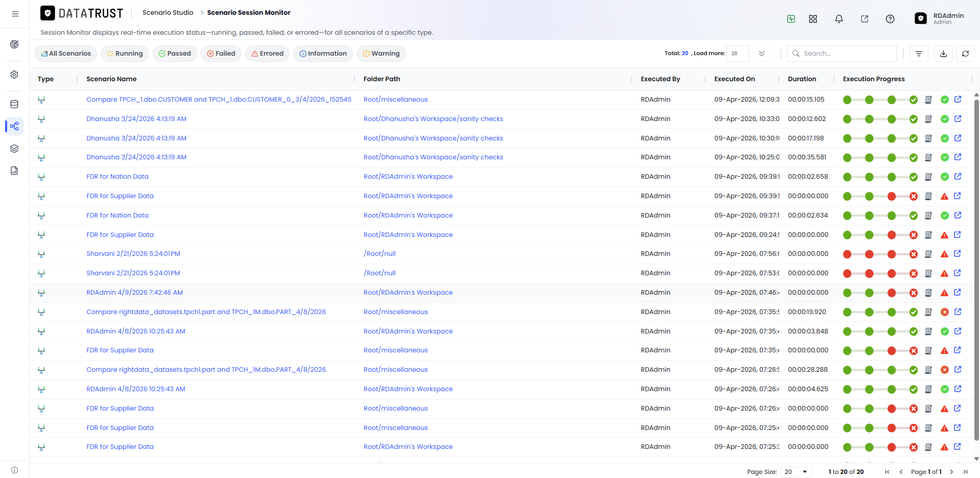Image resolution: width=980 pixels, height=478 pixels.
Task: Click the Scenario Studio breadcrumb link
Action: click(x=168, y=13)
